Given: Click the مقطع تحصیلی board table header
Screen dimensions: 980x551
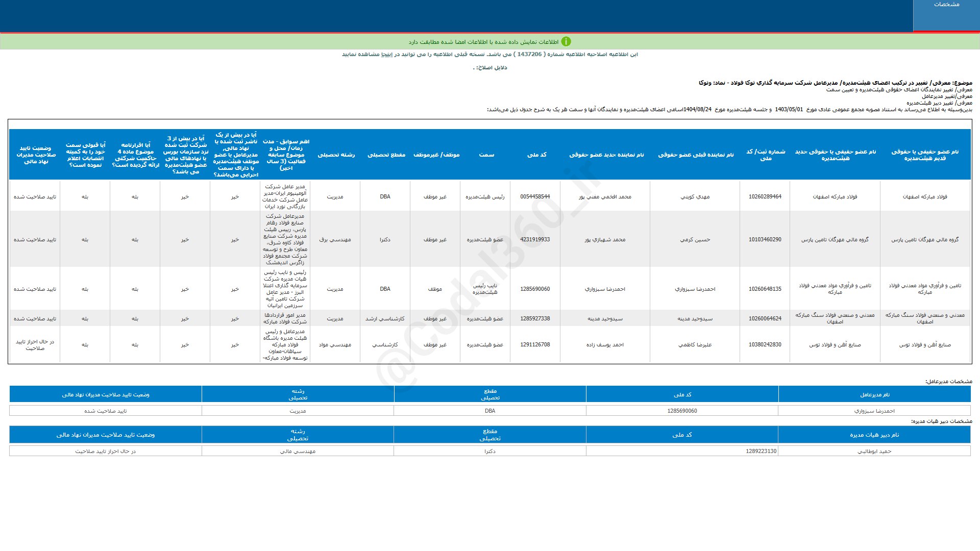Looking at the screenshot, I should click(x=386, y=155).
